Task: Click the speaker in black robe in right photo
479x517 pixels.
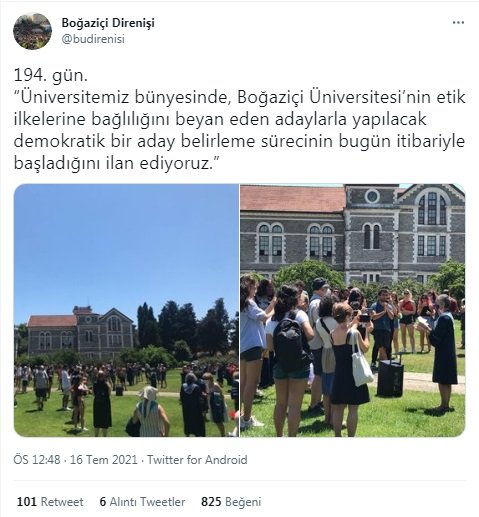Action: [442, 352]
